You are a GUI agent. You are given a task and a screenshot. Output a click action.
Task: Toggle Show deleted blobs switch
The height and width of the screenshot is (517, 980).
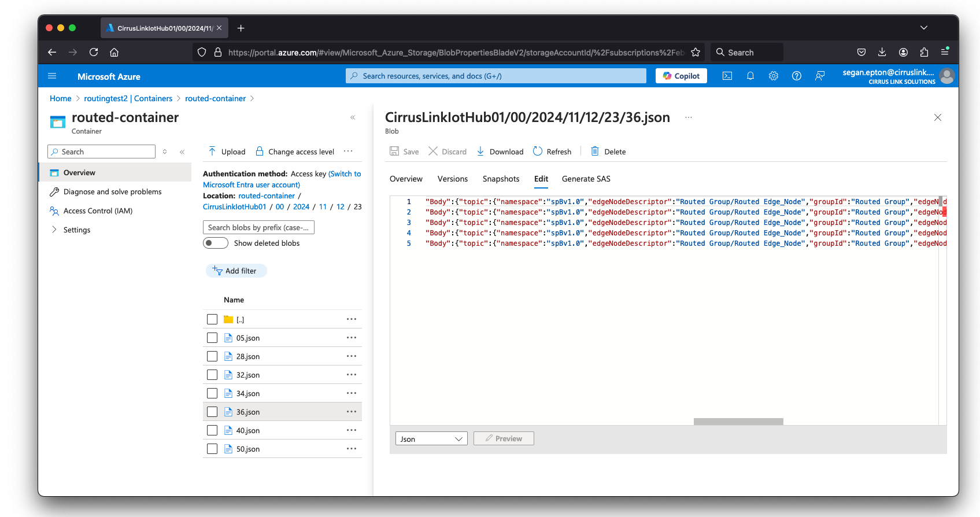coord(216,243)
